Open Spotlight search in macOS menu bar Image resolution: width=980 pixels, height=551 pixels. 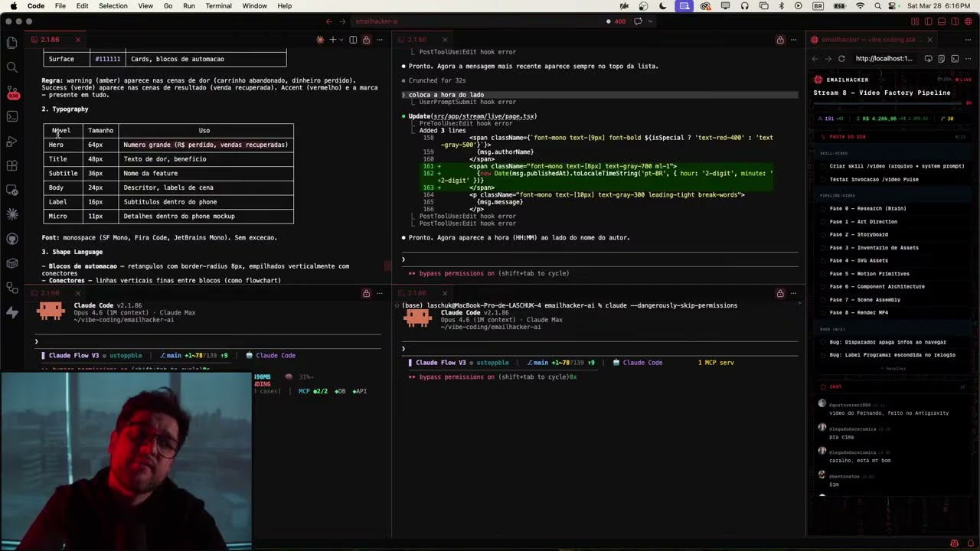[878, 6]
